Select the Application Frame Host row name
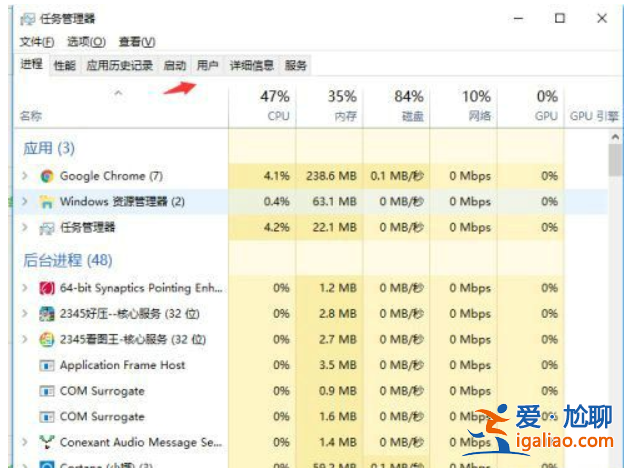626x468 pixels. 122,365
